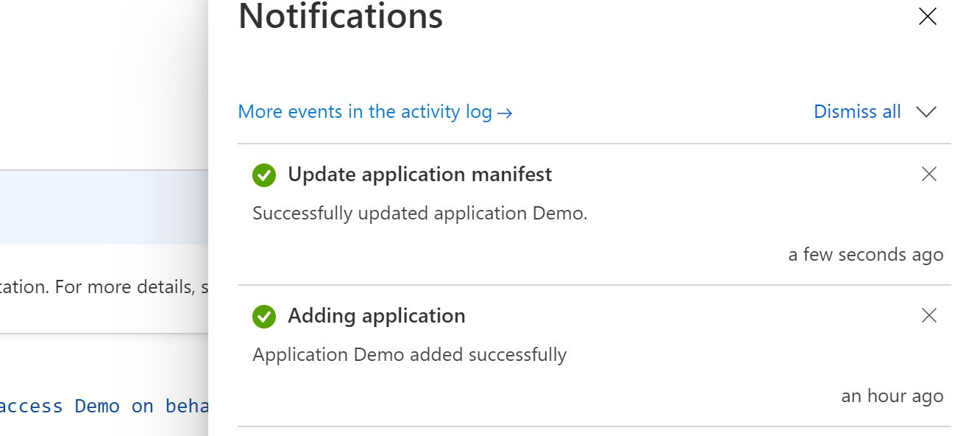Image resolution: width=980 pixels, height=436 pixels.
Task: Close the Notifications panel
Action: click(x=928, y=17)
